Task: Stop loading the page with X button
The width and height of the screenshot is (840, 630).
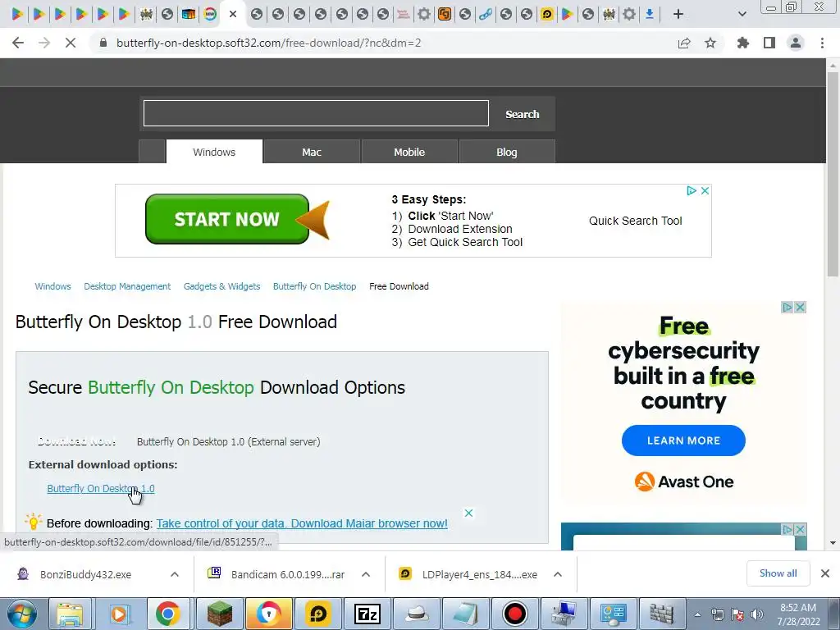Action: click(x=71, y=43)
